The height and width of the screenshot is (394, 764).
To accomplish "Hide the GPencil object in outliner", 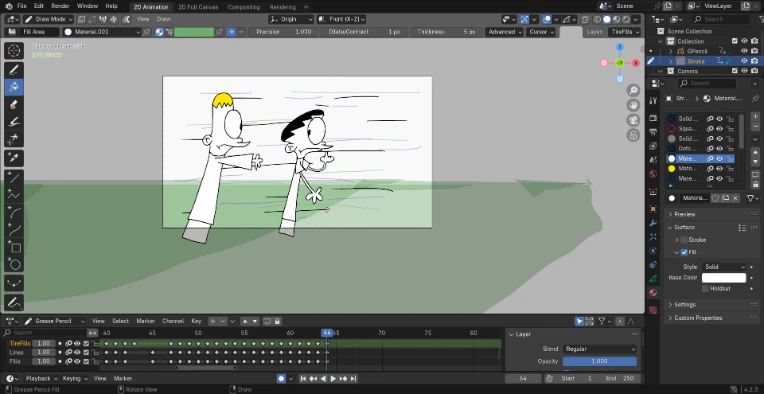I will point(744,51).
